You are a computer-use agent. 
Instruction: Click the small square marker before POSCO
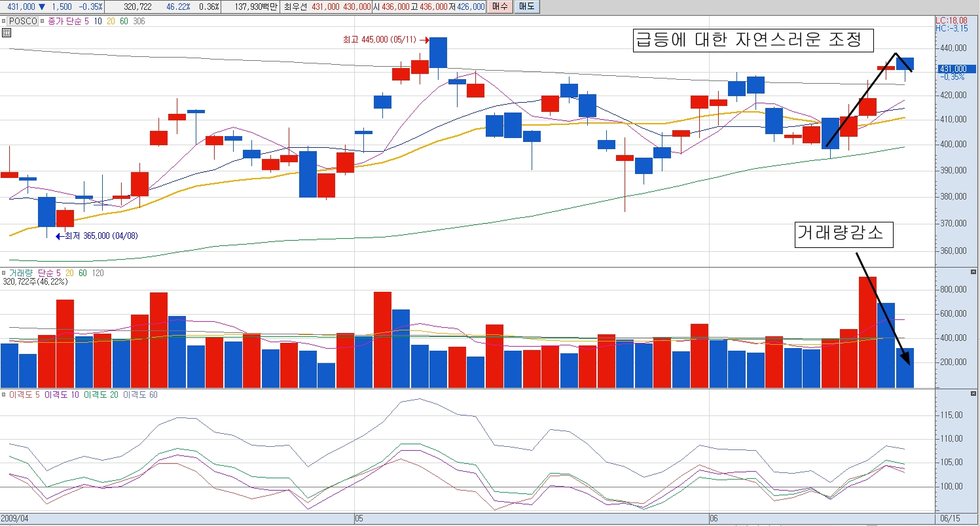[3, 22]
